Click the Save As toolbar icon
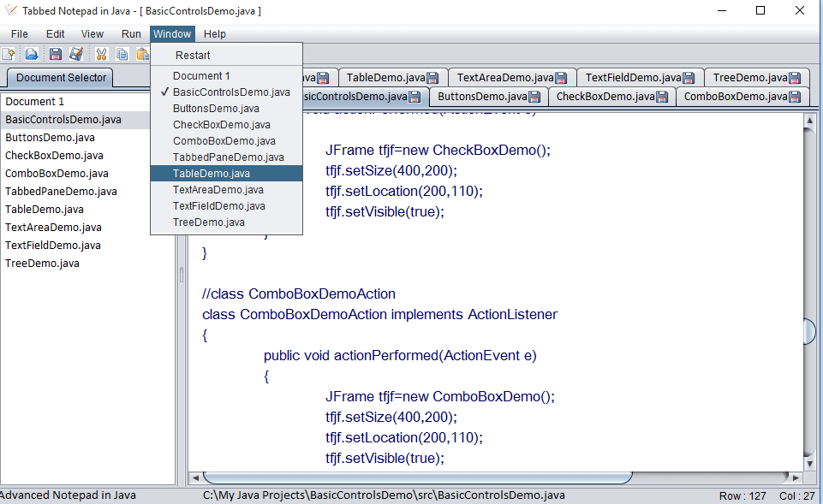This screenshot has height=504, width=823. [76, 55]
